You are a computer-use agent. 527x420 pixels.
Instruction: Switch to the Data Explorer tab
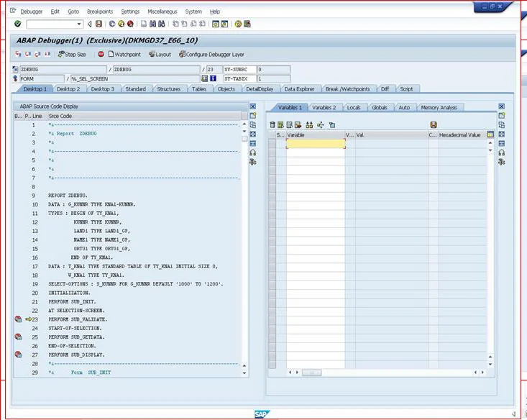299,88
